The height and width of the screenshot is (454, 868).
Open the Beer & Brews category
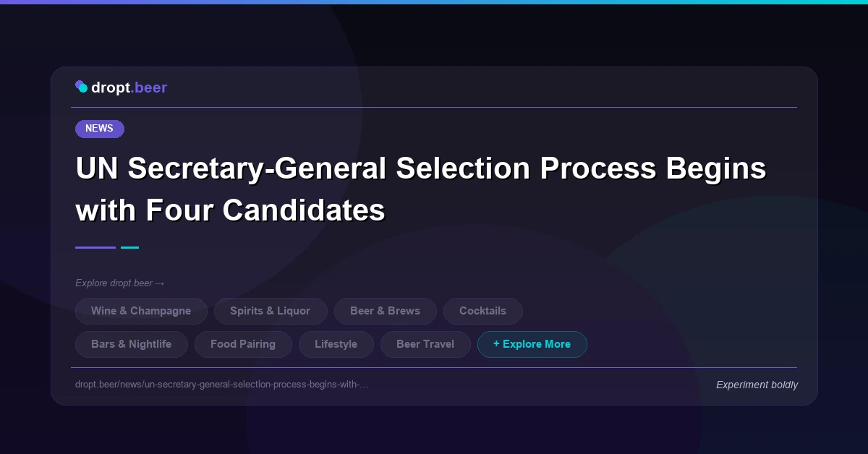pyautogui.click(x=385, y=311)
